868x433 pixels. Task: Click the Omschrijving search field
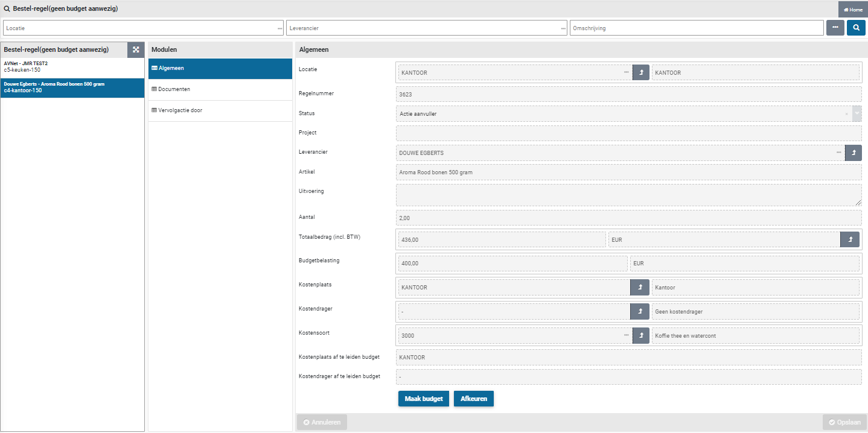point(696,28)
